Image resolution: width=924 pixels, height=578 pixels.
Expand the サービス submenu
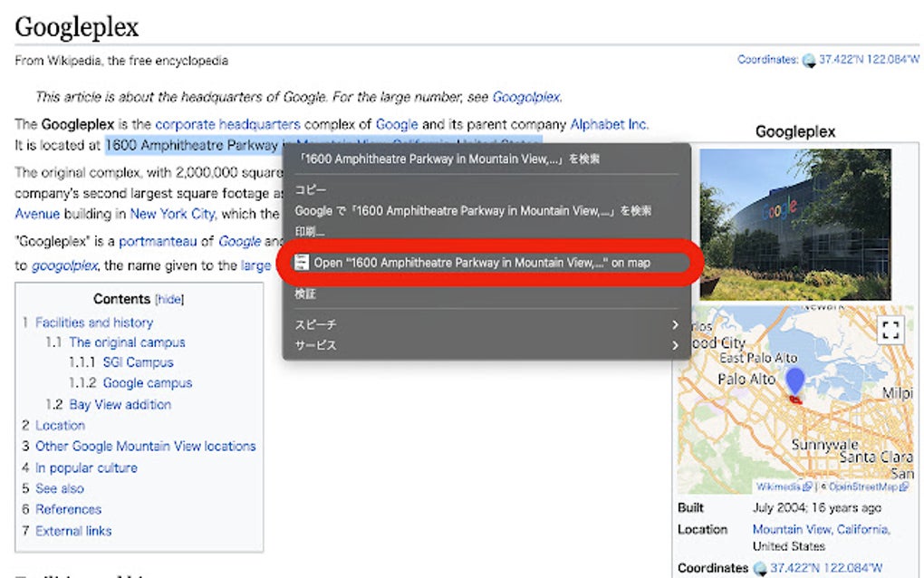click(x=486, y=345)
